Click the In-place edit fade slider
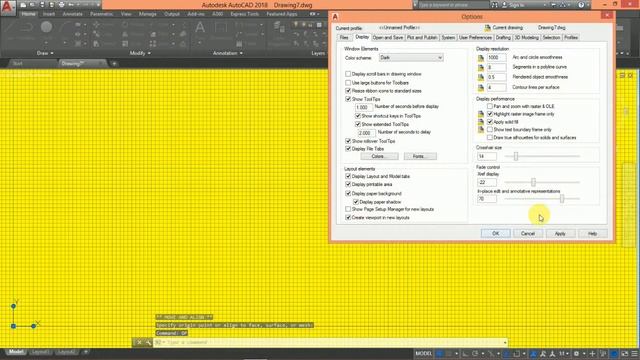The width and height of the screenshot is (640, 360). [x=562, y=199]
